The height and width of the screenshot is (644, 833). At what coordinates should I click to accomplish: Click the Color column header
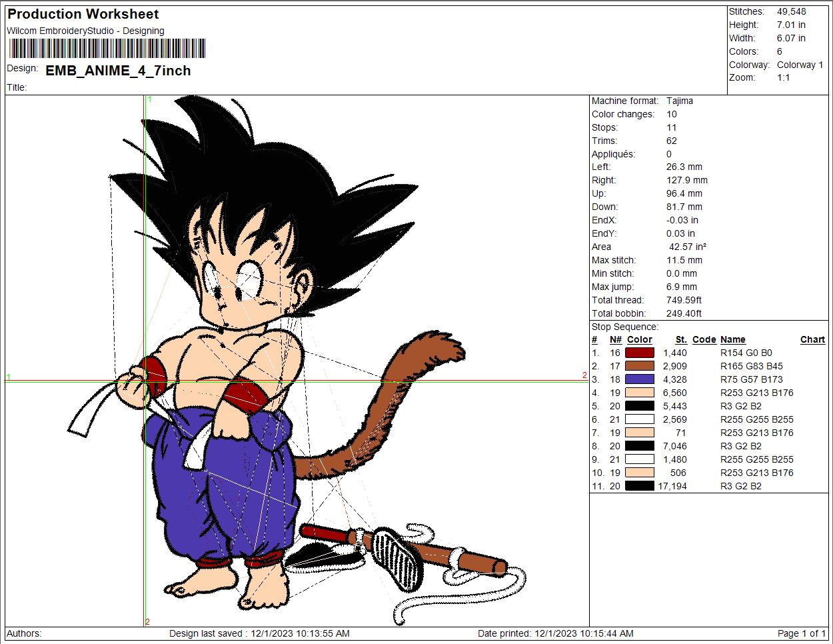coord(639,339)
